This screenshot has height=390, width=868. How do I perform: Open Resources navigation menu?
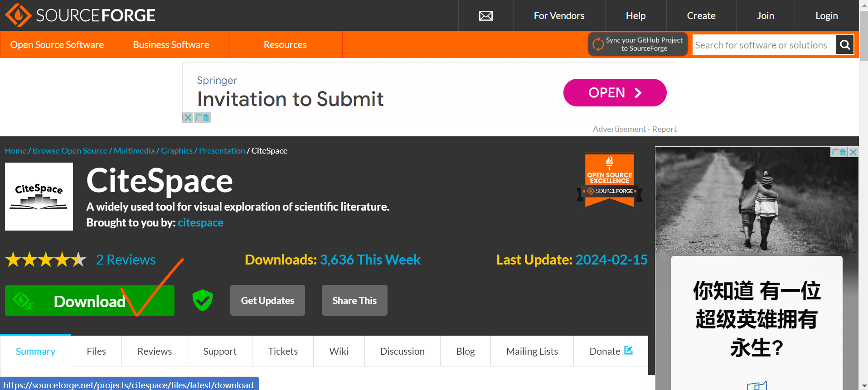285,44
